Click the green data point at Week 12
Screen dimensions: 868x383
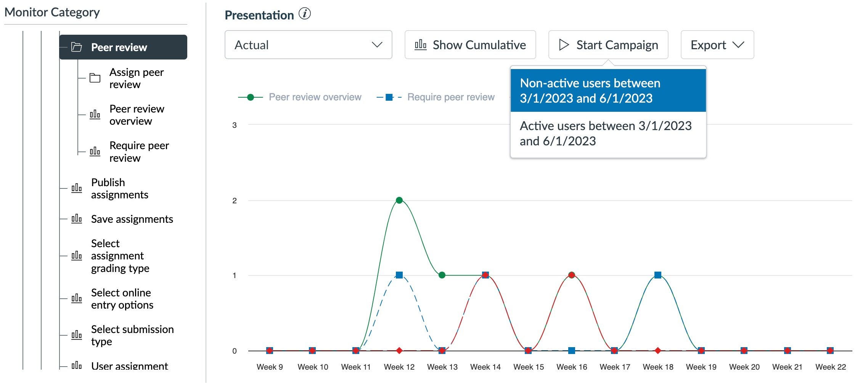tap(399, 200)
